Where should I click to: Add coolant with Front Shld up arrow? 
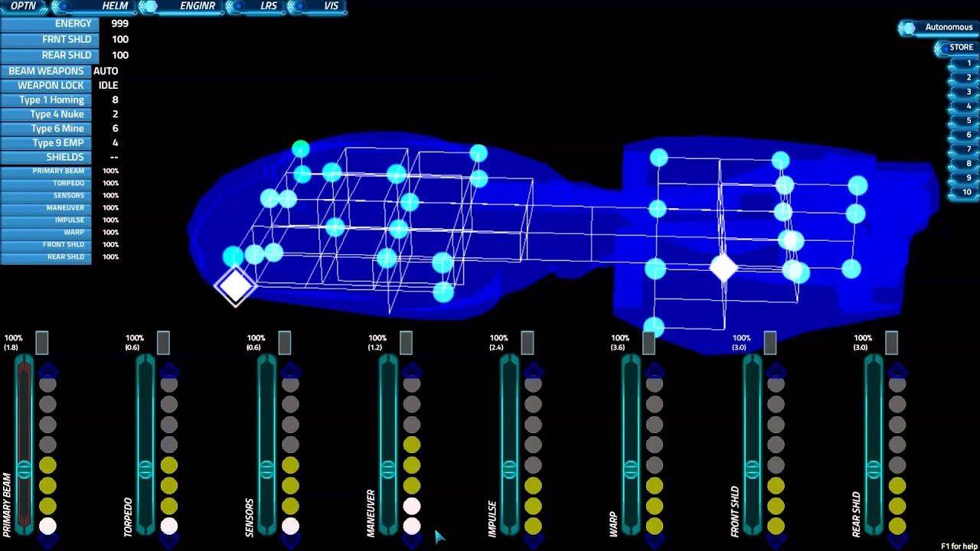click(776, 371)
